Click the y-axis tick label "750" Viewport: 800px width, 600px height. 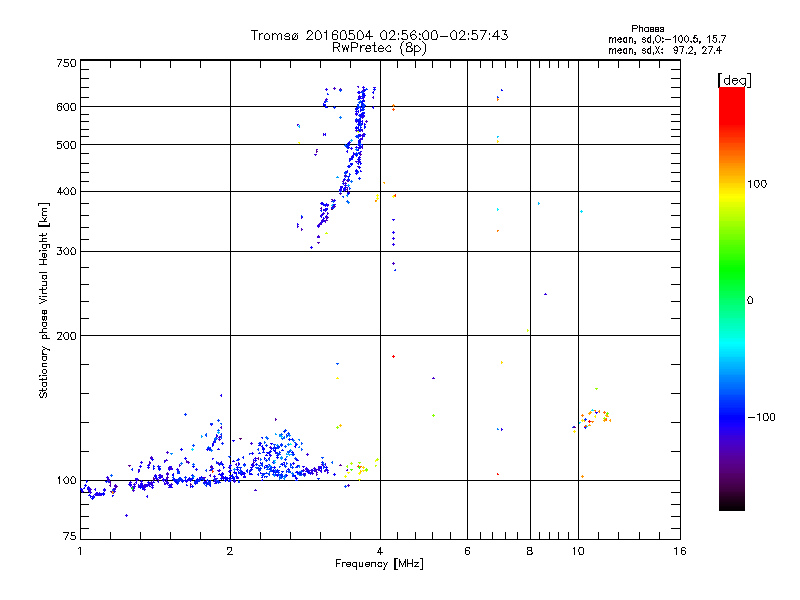point(67,63)
